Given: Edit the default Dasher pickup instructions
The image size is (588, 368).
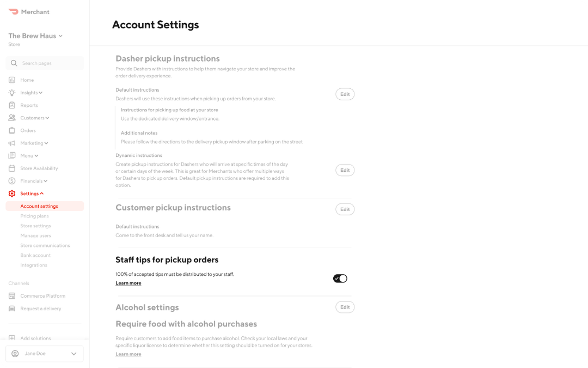Looking at the screenshot, I should (x=345, y=94).
